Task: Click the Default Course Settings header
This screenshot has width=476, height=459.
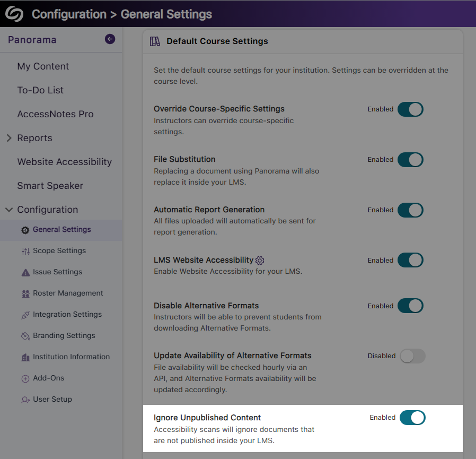Action: click(217, 41)
